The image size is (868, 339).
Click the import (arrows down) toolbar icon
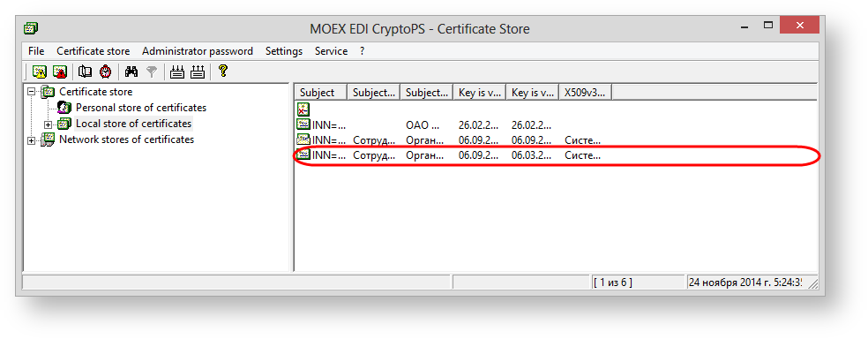[x=177, y=72]
